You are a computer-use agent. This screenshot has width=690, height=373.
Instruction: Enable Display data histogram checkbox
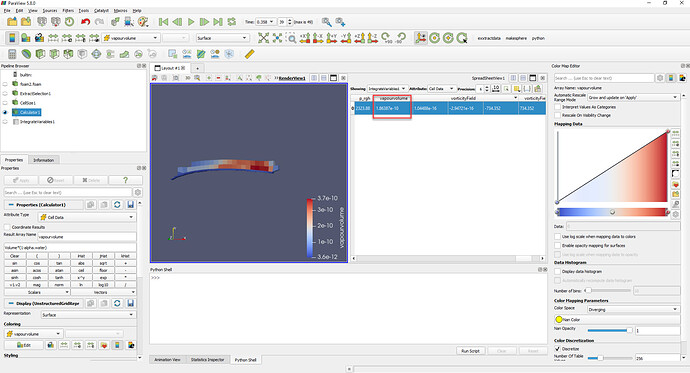coord(558,271)
